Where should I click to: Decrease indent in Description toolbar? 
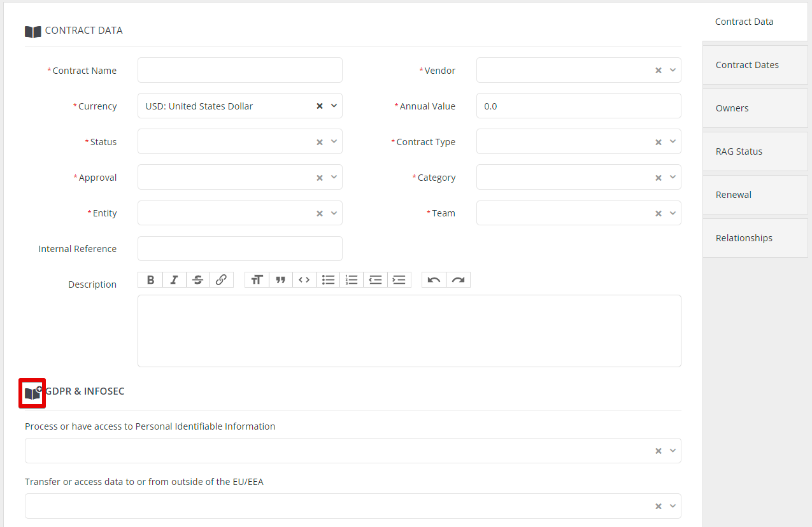375,280
